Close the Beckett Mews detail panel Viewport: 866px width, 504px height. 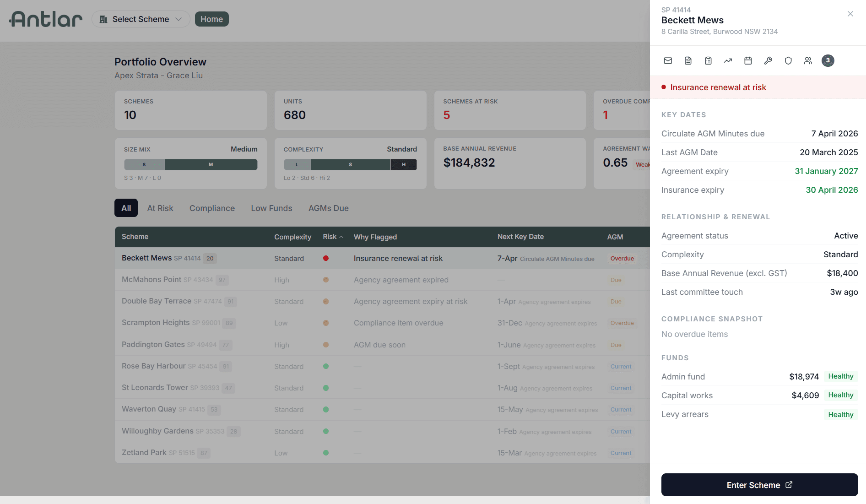click(850, 14)
